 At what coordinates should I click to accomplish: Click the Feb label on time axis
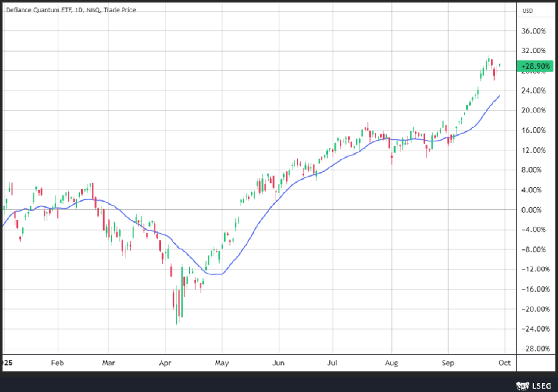tap(58, 363)
